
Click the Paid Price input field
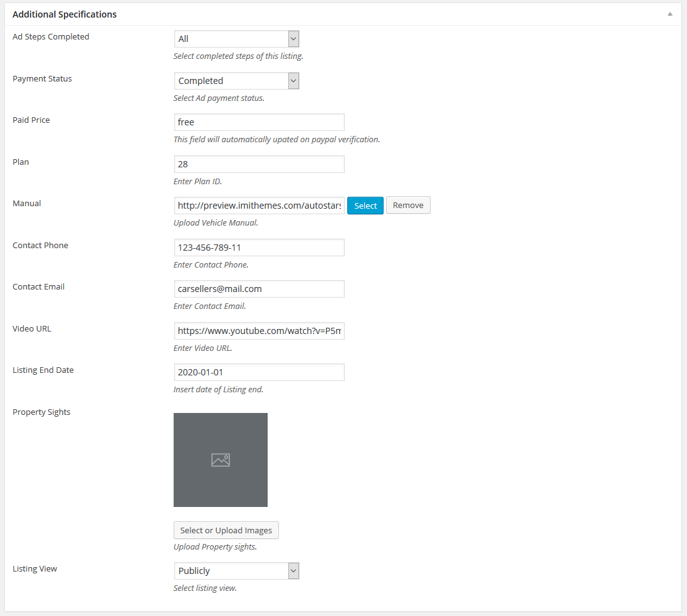259,122
